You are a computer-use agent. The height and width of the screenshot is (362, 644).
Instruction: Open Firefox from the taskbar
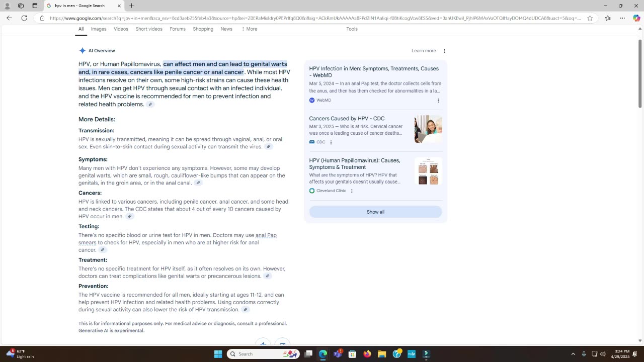tap(367, 354)
